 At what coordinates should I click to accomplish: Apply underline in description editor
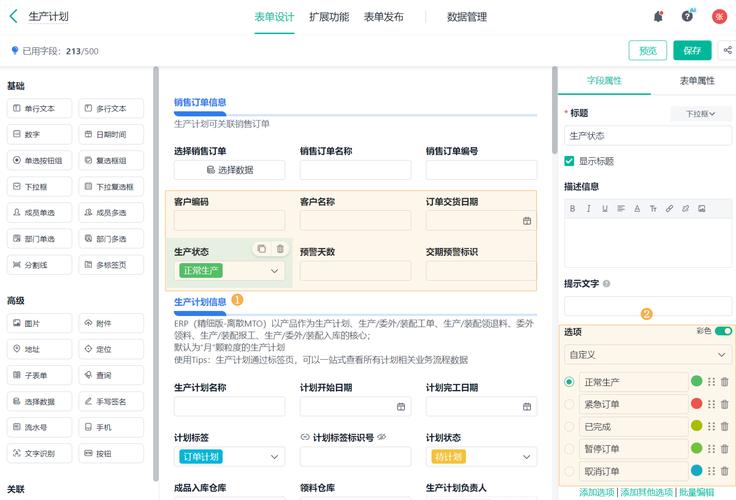pyautogui.click(x=605, y=208)
